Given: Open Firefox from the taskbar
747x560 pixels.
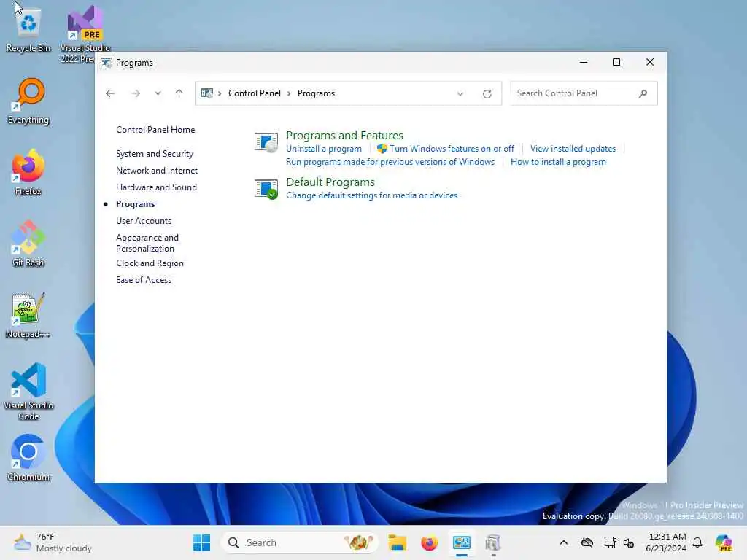Looking at the screenshot, I should pyautogui.click(x=429, y=542).
